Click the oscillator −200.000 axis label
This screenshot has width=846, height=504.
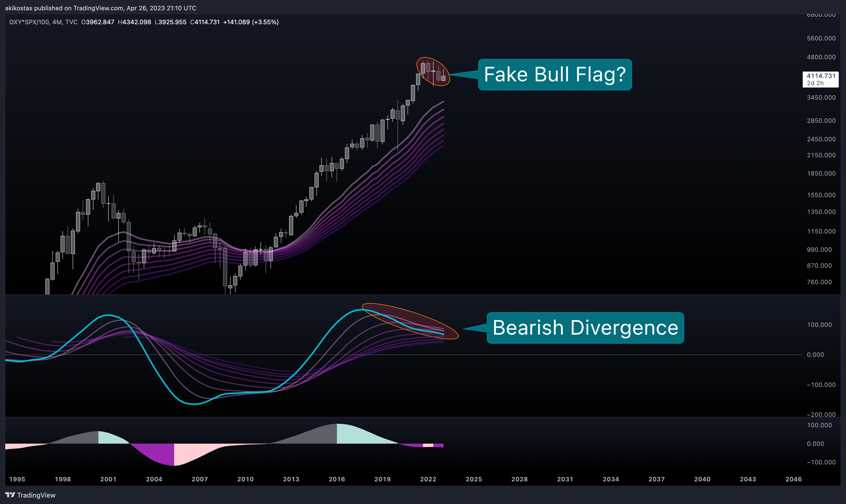(821, 414)
